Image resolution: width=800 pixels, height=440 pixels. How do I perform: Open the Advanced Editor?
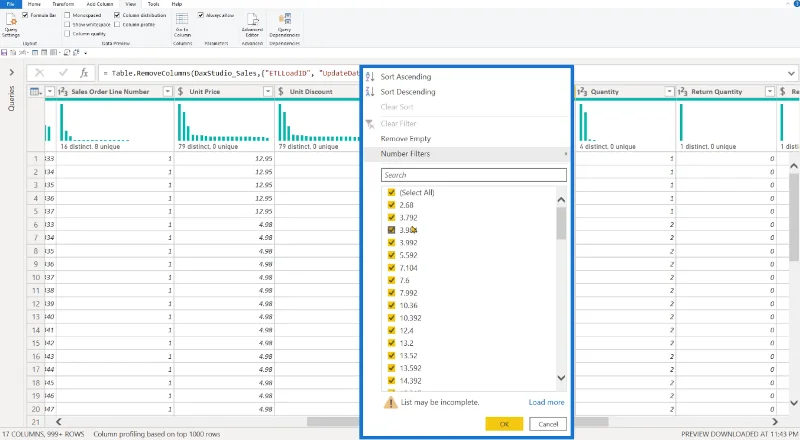(252, 25)
